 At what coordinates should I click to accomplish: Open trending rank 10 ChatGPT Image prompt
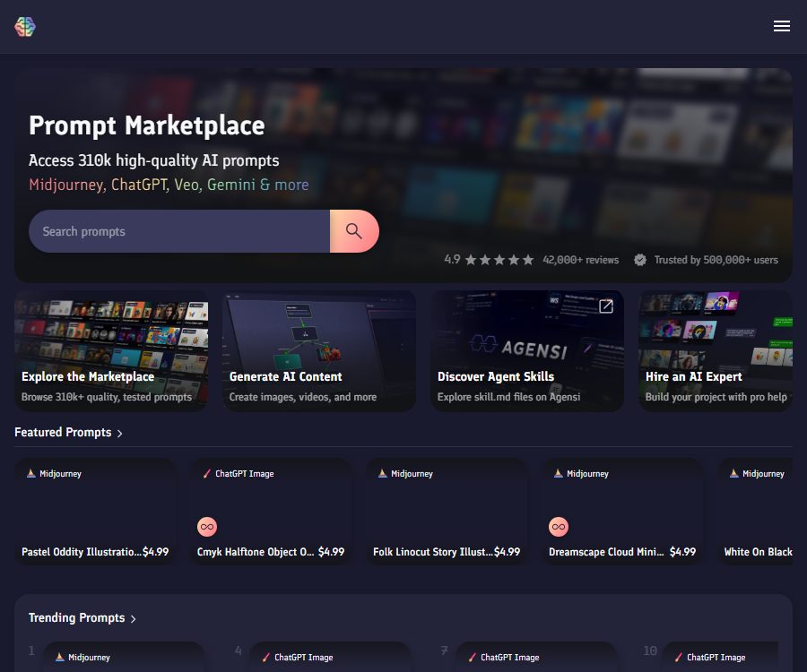tap(721, 657)
